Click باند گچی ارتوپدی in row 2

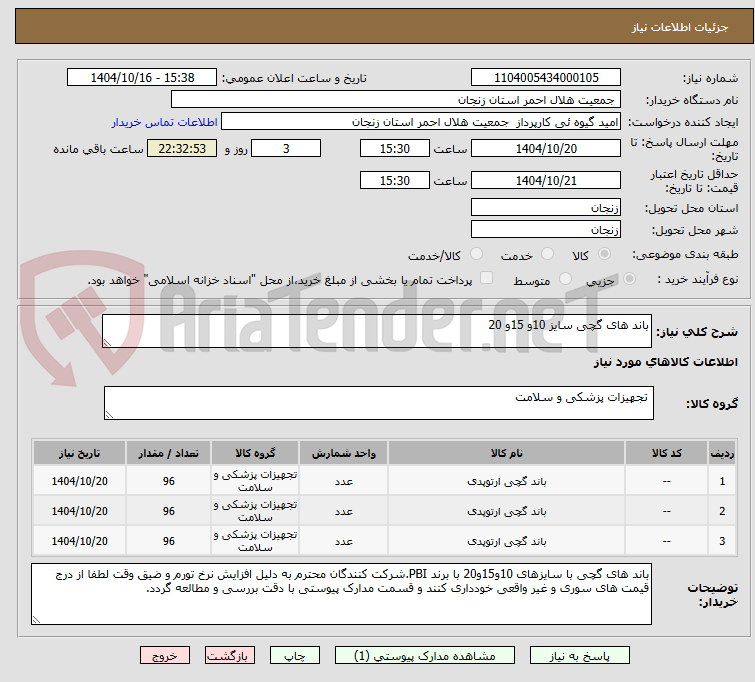507,511
